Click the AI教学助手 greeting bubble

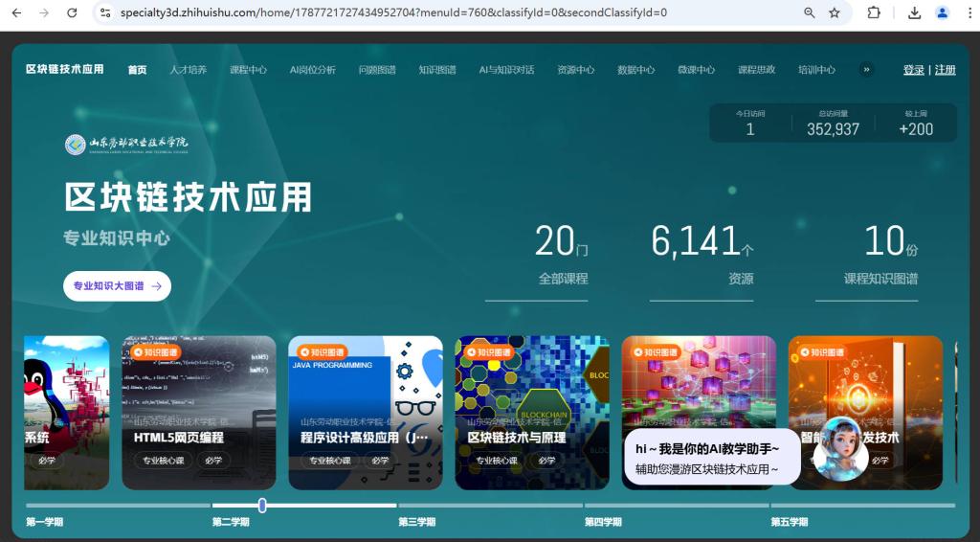tap(712, 457)
